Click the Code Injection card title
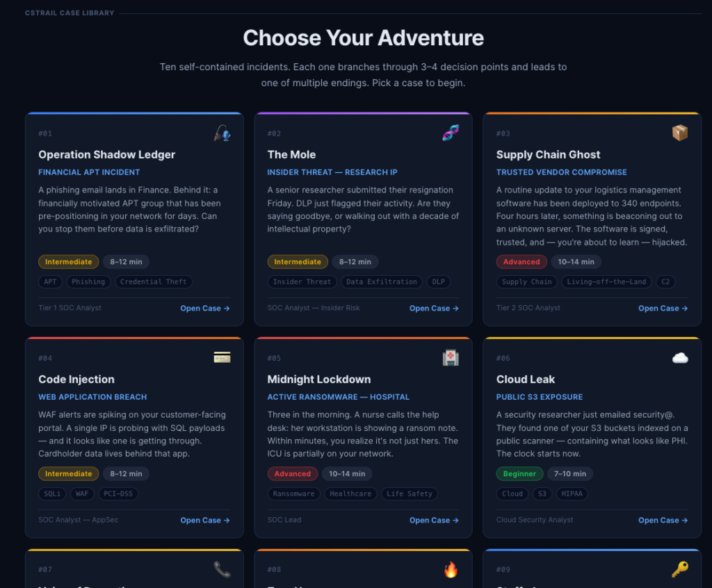The width and height of the screenshot is (712, 588). [x=76, y=379]
